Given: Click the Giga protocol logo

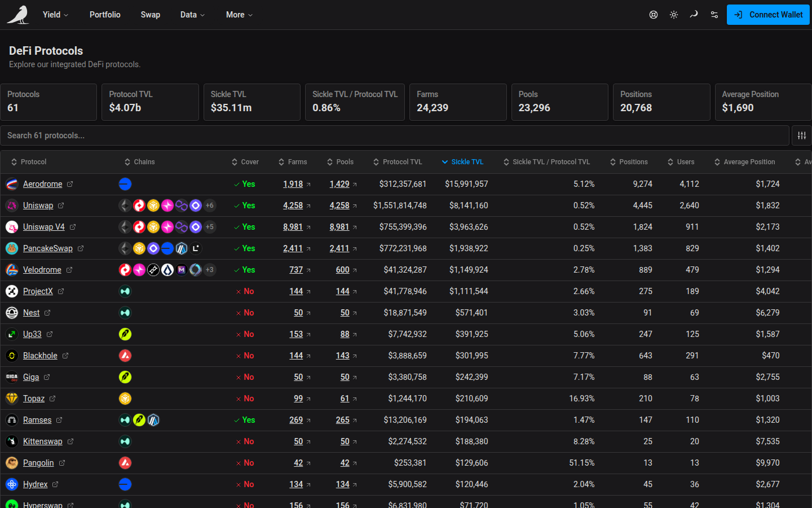Looking at the screenshot, I should (x=12, y=377).
